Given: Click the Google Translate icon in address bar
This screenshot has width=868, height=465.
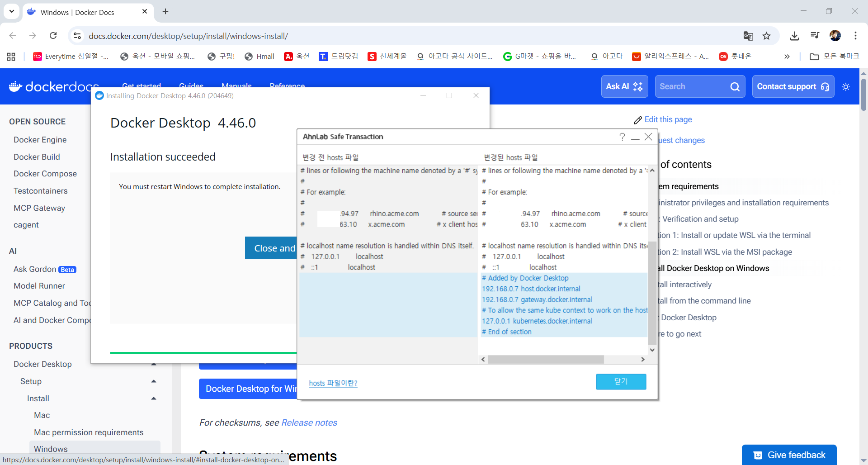Looking at the screenshot, I should [x=748, y=36].
